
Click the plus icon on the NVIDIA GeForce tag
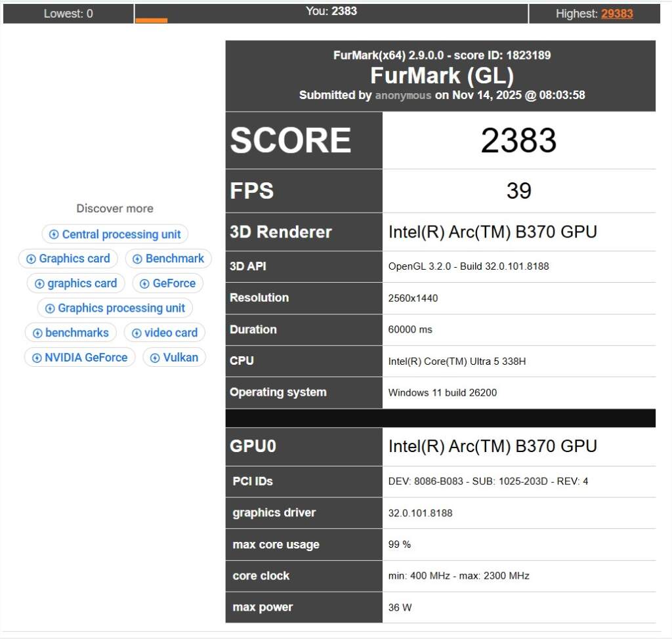pyautogui.click(x=36, y=358)
